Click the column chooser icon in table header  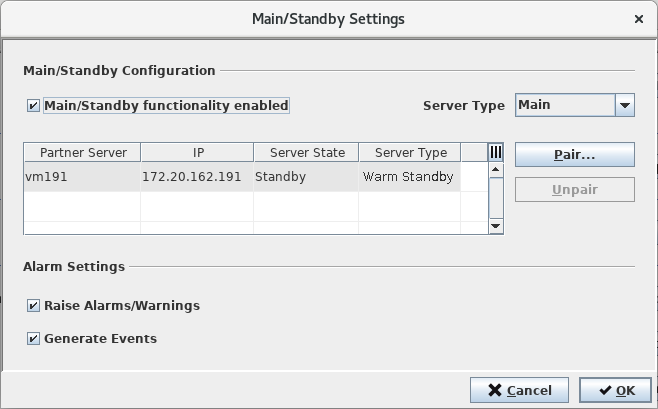495,152
